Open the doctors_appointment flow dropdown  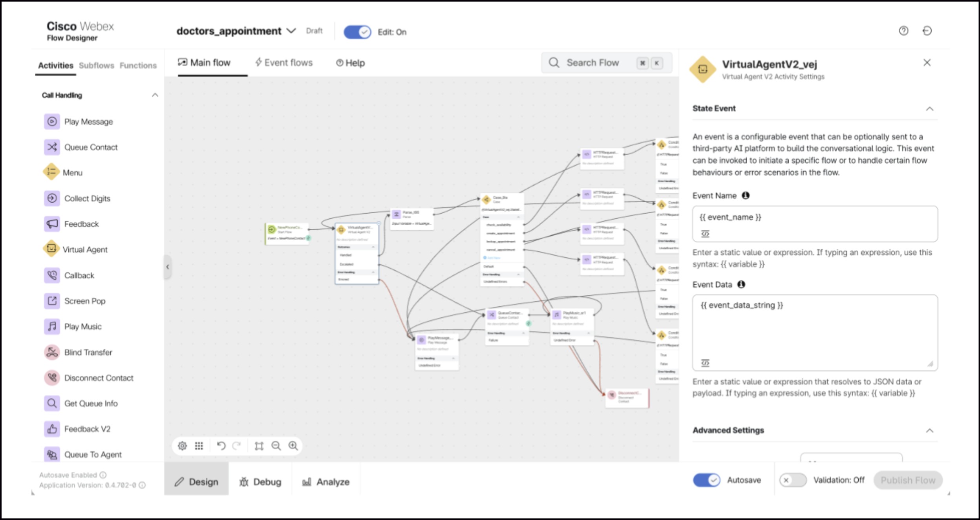[x=291, y=31]
